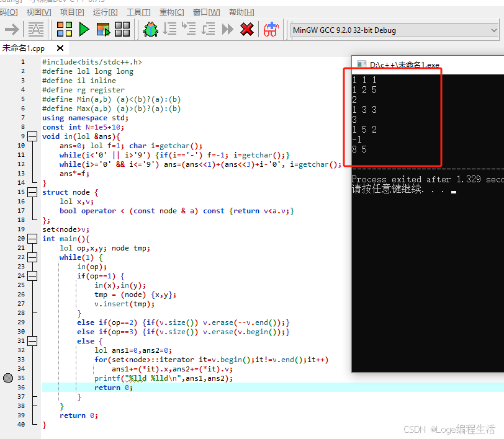Collapse the struct node block at line 15
The image size is (504, 439).
[x=32, y=192]
